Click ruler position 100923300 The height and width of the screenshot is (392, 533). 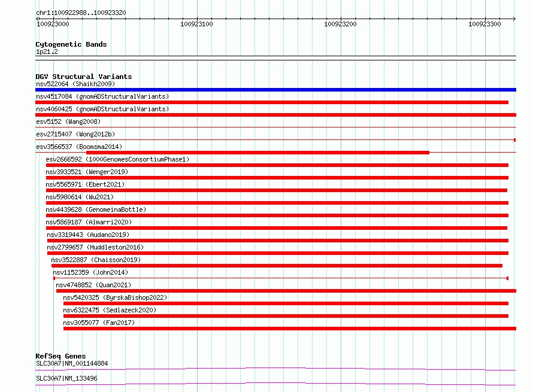pyautogui.click(x=484, y=24)
